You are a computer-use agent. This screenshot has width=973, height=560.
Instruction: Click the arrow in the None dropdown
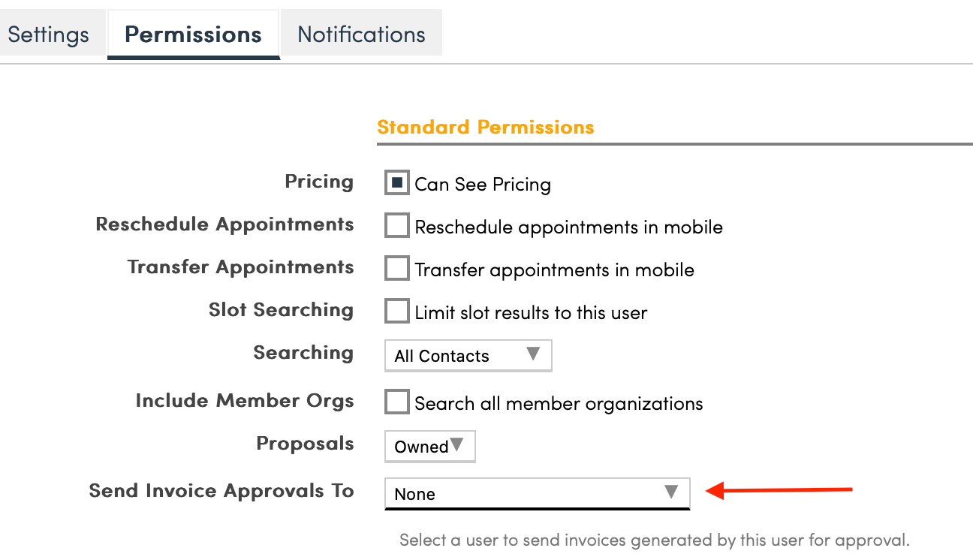[671, 492]
